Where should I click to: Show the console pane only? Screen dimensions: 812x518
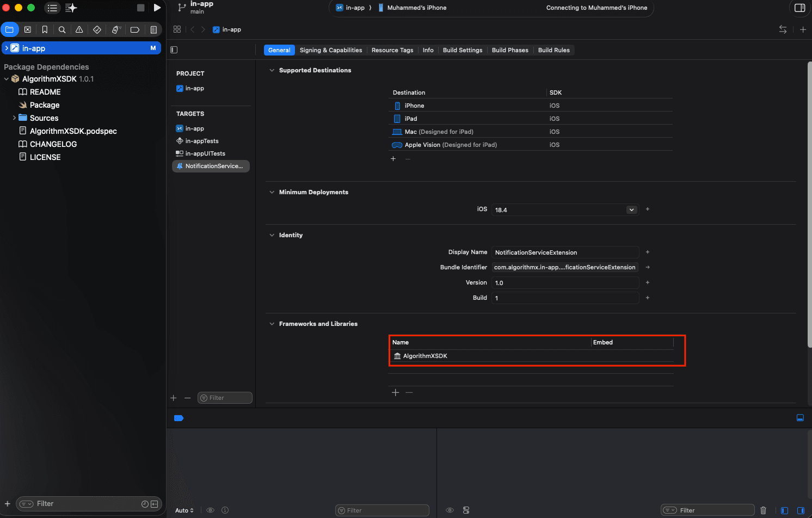(x=801, y=510)
